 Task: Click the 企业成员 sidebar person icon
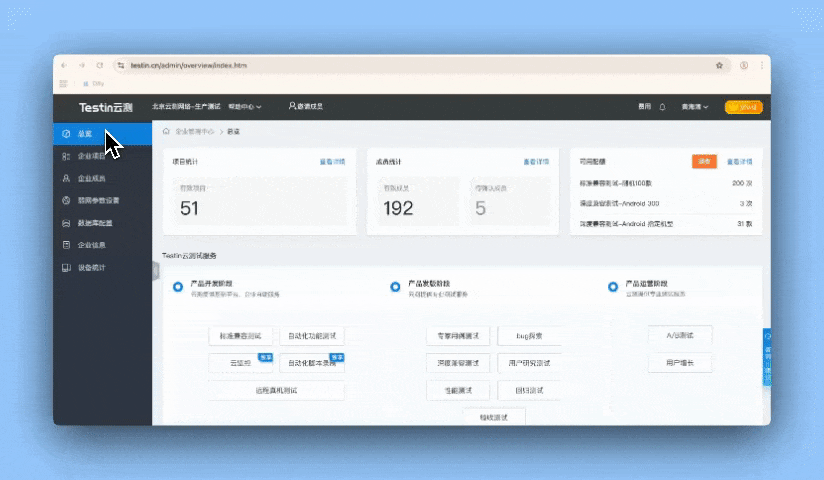click(x=66, y=178)
